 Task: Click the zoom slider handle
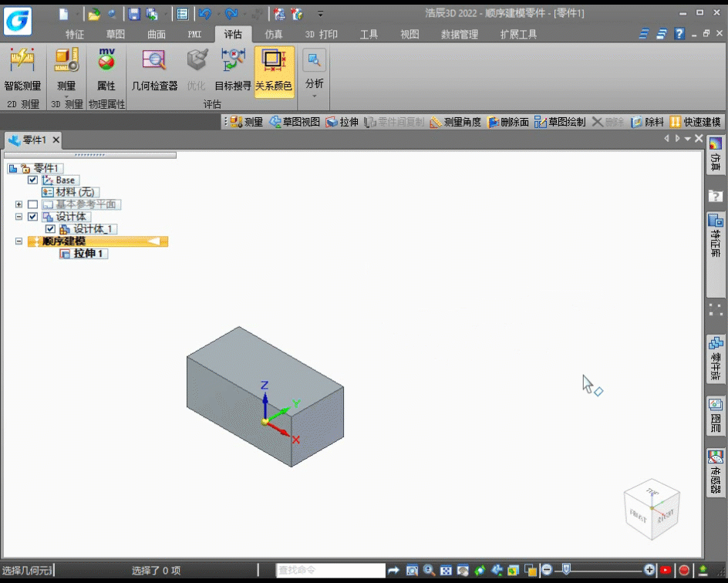tap(566, 569)
